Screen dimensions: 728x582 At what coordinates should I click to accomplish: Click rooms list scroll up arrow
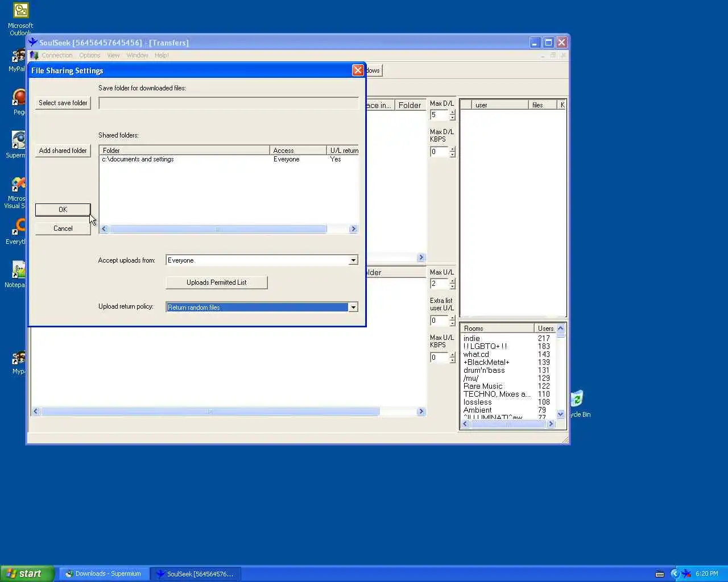[561, 328]
